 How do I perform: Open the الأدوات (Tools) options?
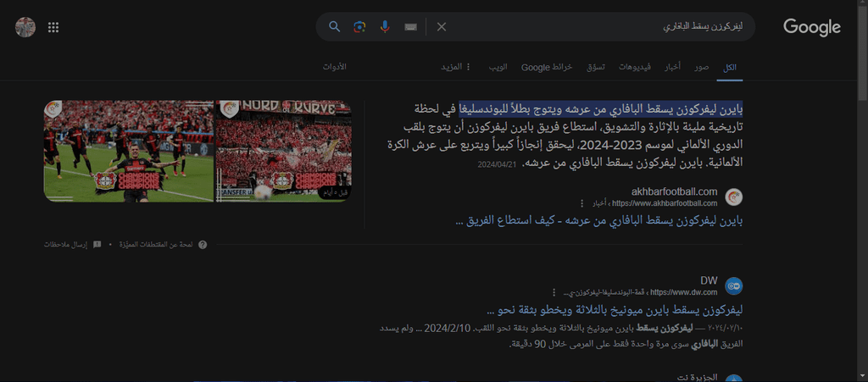click(334, 66)
